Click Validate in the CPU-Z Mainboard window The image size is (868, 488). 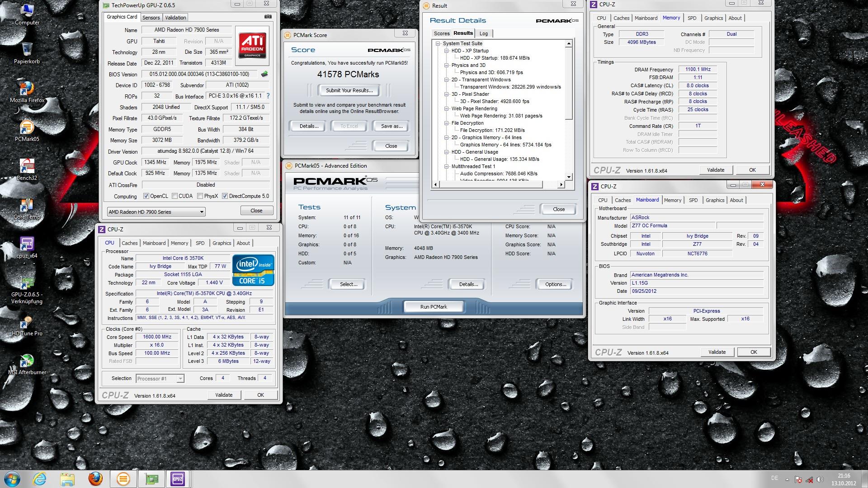[x=717, y=352]
